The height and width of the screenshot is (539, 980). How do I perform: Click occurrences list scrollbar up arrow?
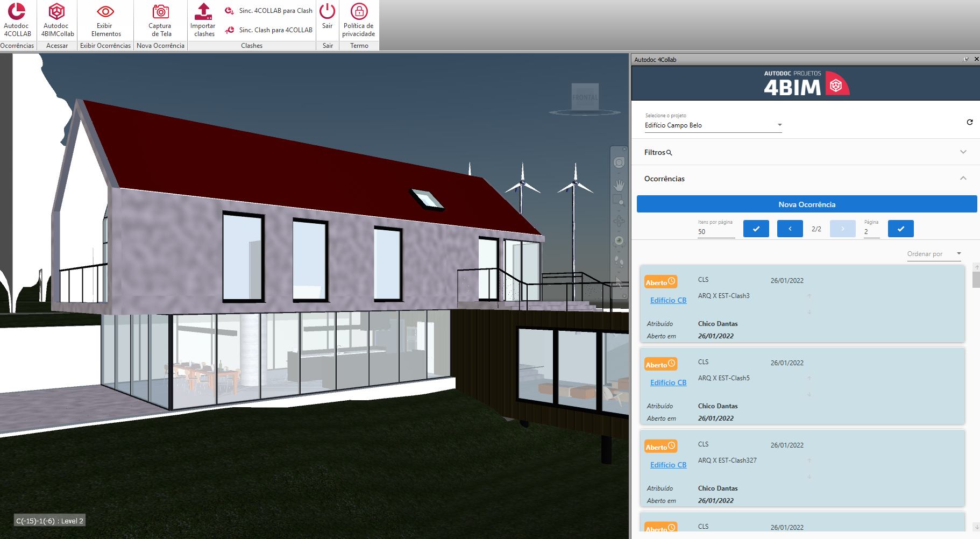point(976,267)
